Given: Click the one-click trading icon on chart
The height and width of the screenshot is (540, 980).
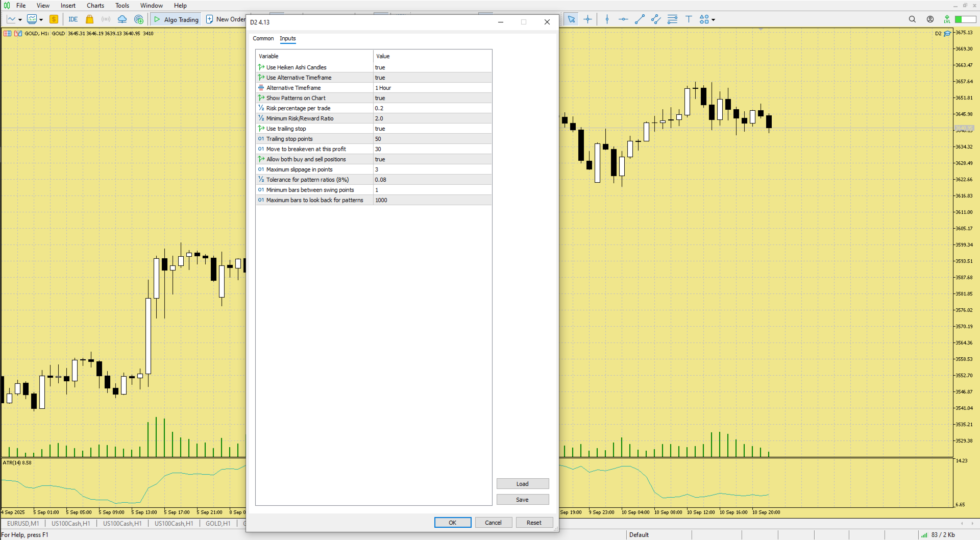Looking at the screenshot, I should click(18, 33).
